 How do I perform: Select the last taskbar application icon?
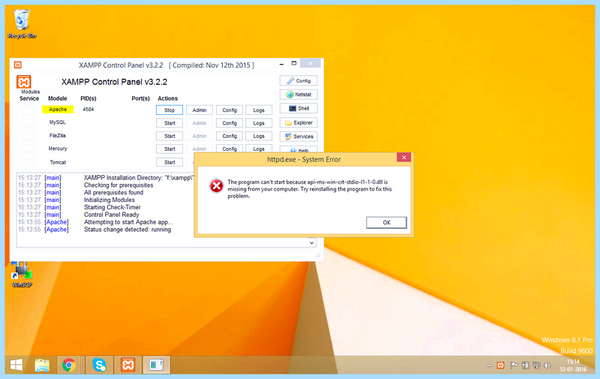coord(156,365)
